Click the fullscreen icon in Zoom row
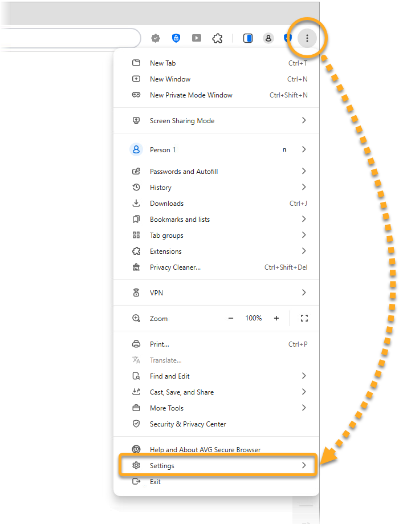 (x=304, y=318)
